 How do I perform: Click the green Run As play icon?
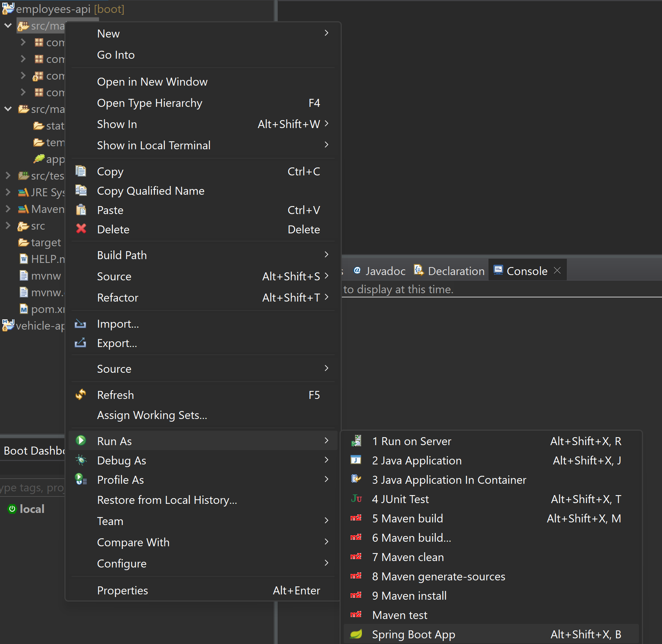click(81, 441)
